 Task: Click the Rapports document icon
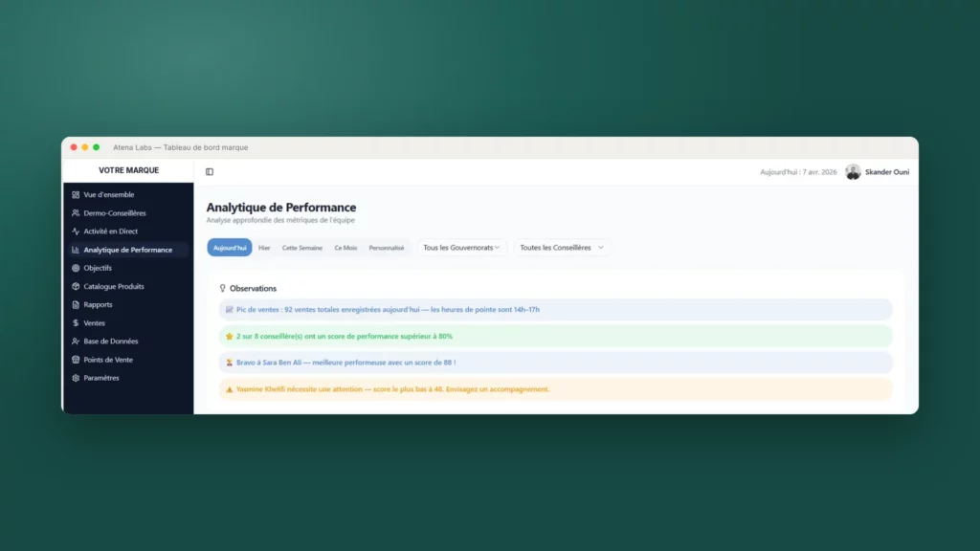(x=76, y=305)
